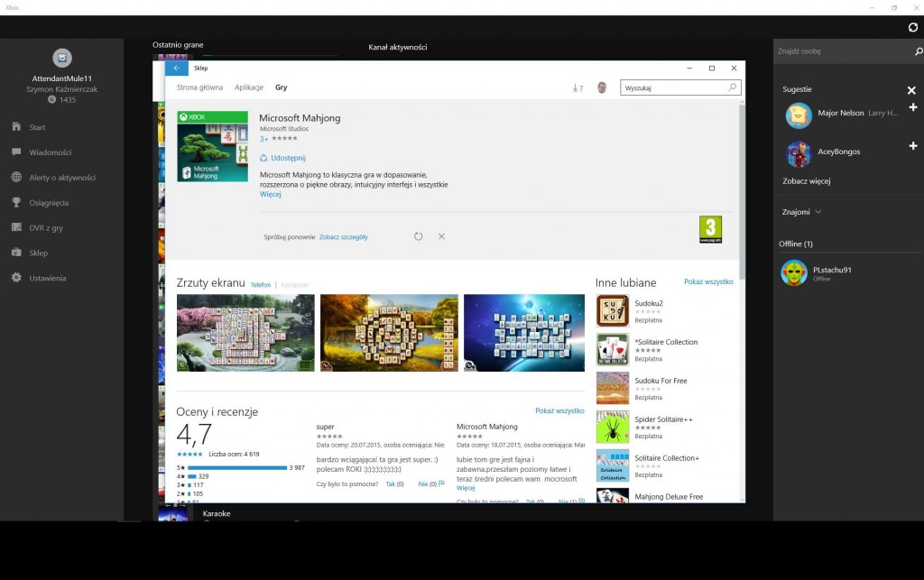Viewport: 924px width, 580px height.
Task: Open DVR z gry in sidebar
Action: pyautogui.click(x=46, y=228)
